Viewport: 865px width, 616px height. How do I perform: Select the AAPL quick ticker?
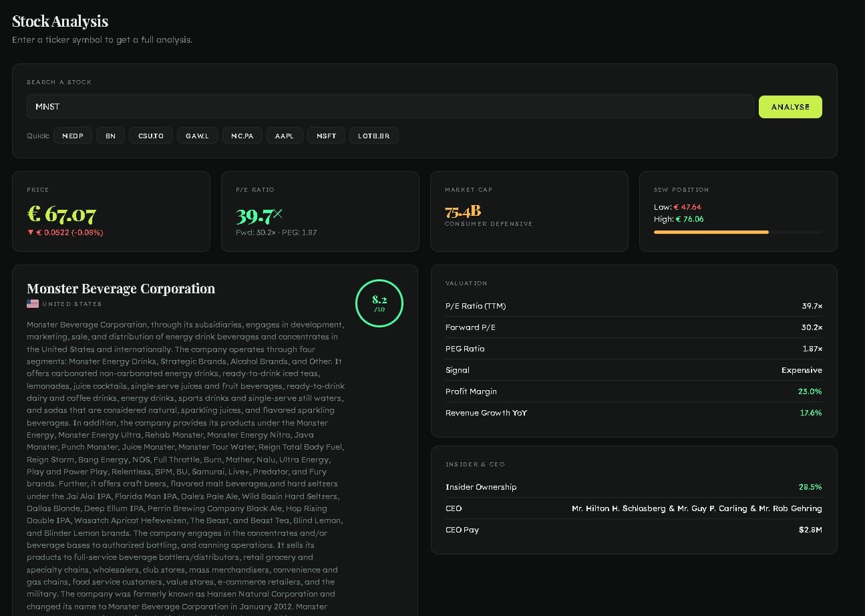point(285,136)
